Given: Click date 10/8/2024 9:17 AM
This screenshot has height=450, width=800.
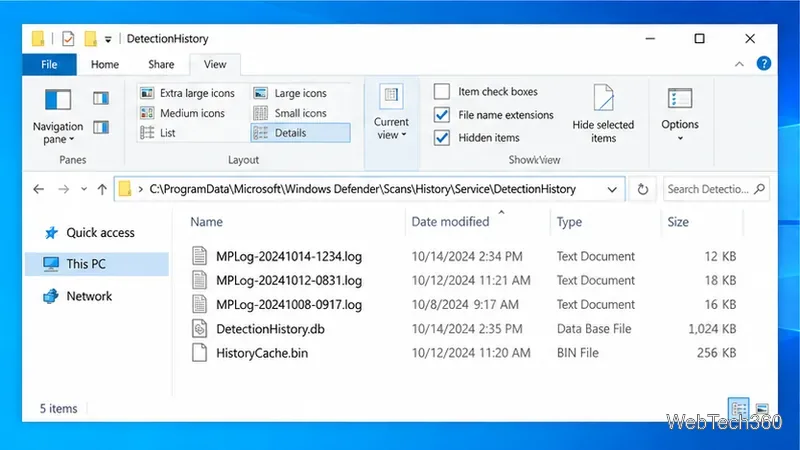Looking at the screenshot, I should (x=465, y=305).
